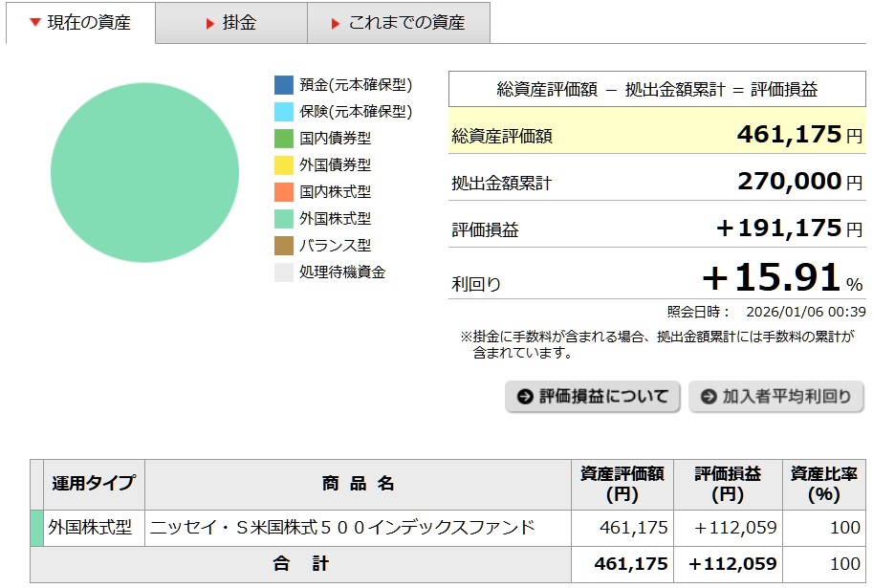Click the 外国株式型 legend swatch
Screen dimensions: 873x588
coord(284,219)
